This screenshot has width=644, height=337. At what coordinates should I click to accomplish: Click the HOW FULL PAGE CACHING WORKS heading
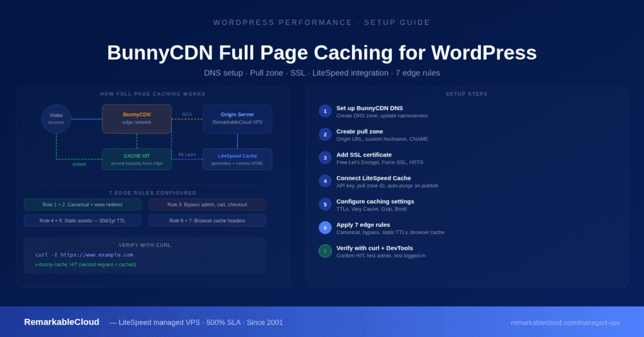point(153,94)
